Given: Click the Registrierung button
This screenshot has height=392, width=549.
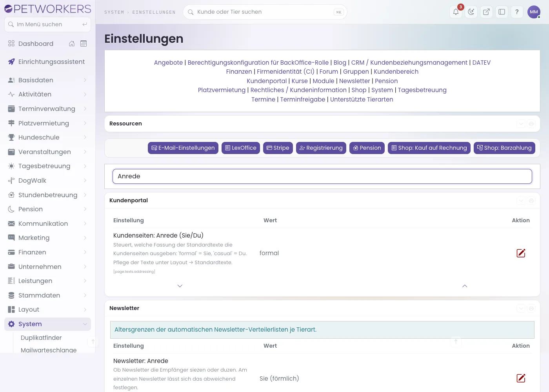Looking at the screenshot, I should click(321, 148).
